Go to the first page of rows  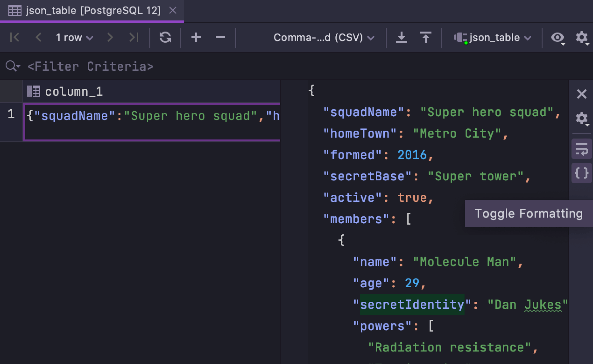(15, 37)
